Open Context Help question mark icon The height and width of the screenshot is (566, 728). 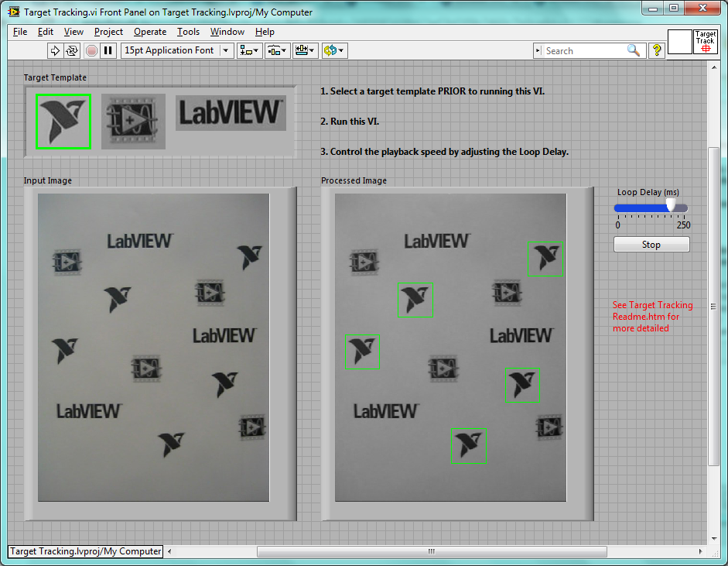point(657,50)
